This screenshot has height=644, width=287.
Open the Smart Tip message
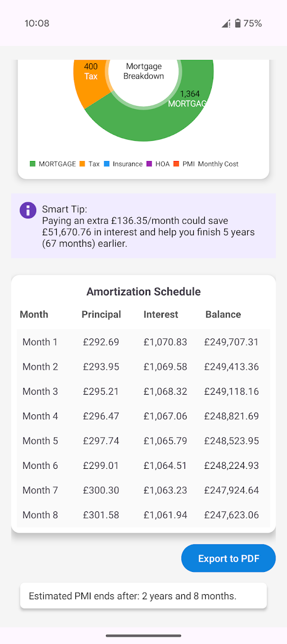[x=143, y=226]
